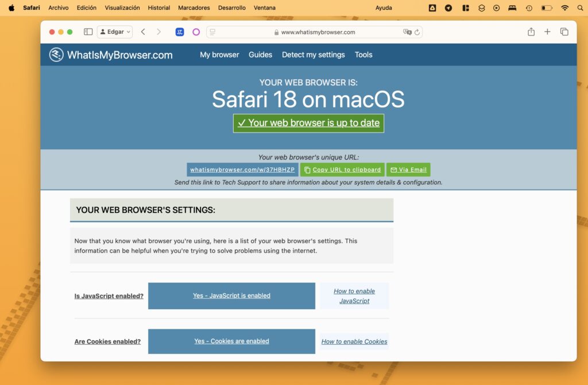Image resolution: width=588 pixels, height=385 pixels.
Task: Open the Desarrollo menu
Action: (x=232, y=8)
